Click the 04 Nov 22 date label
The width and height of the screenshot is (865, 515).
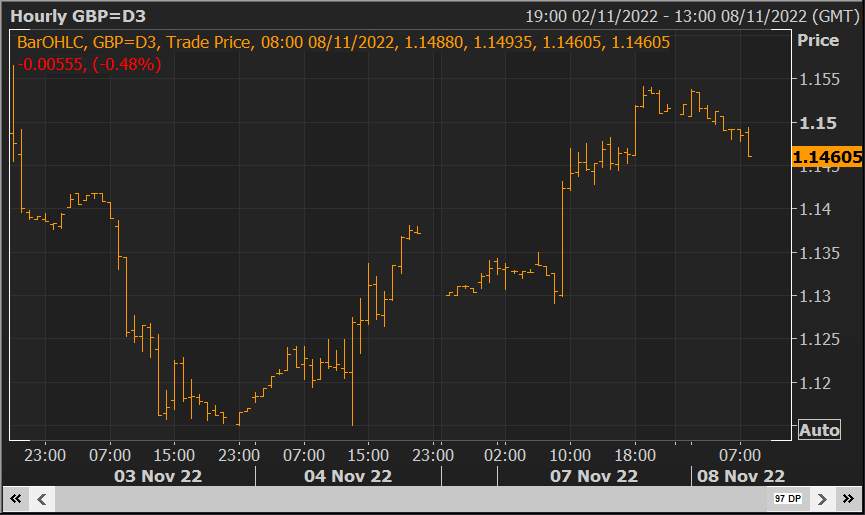click(348, 476)
